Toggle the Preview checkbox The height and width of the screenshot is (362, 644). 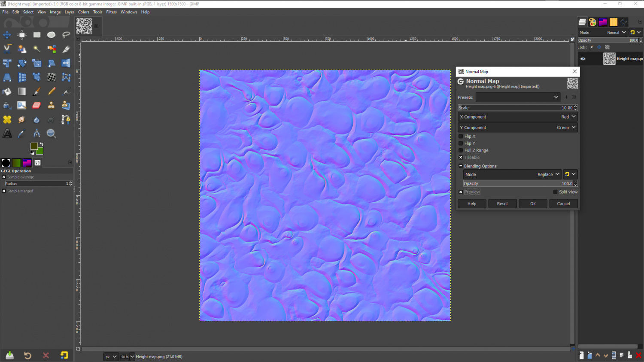[461, 192]
